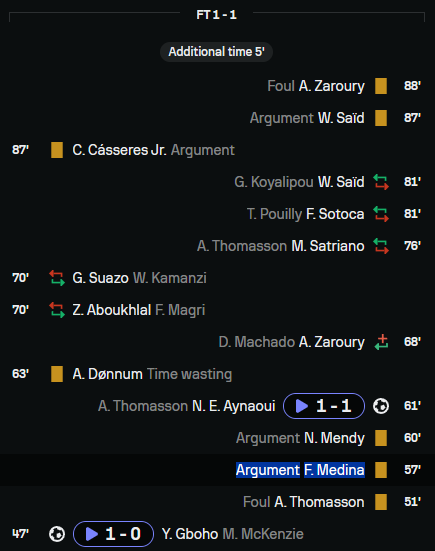435x551 pixels.
Task: Select the highlighted F. Medina name
Action: 334,470
